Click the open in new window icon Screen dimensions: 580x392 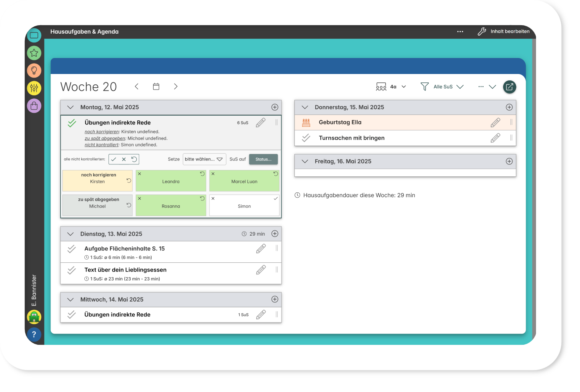[x=509, y=87]
